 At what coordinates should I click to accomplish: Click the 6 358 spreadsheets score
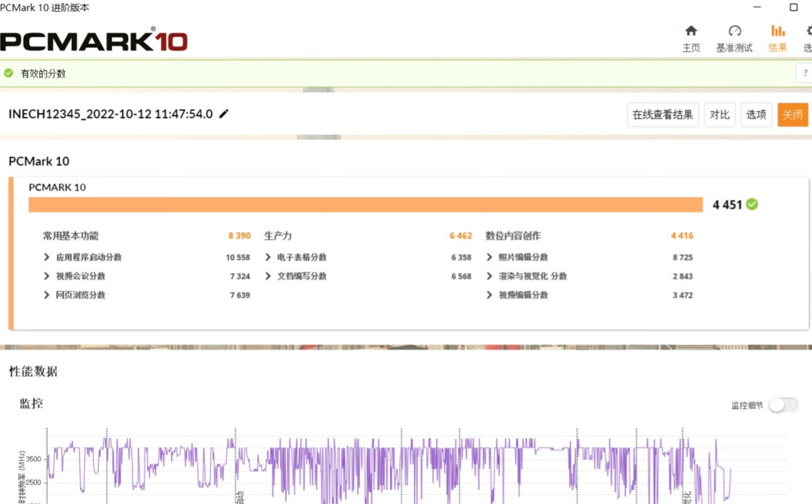461,257
